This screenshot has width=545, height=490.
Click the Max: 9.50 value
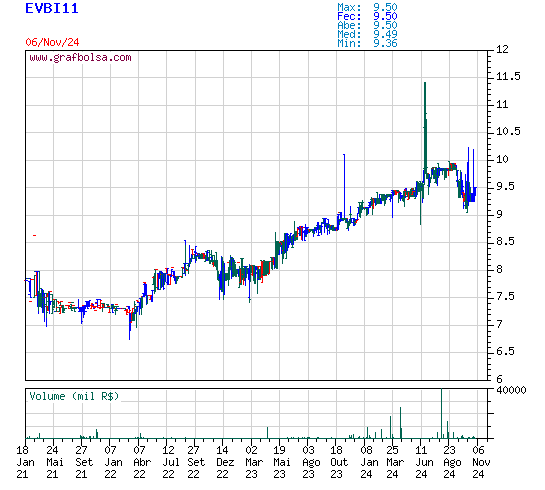[x=367, y=7]
